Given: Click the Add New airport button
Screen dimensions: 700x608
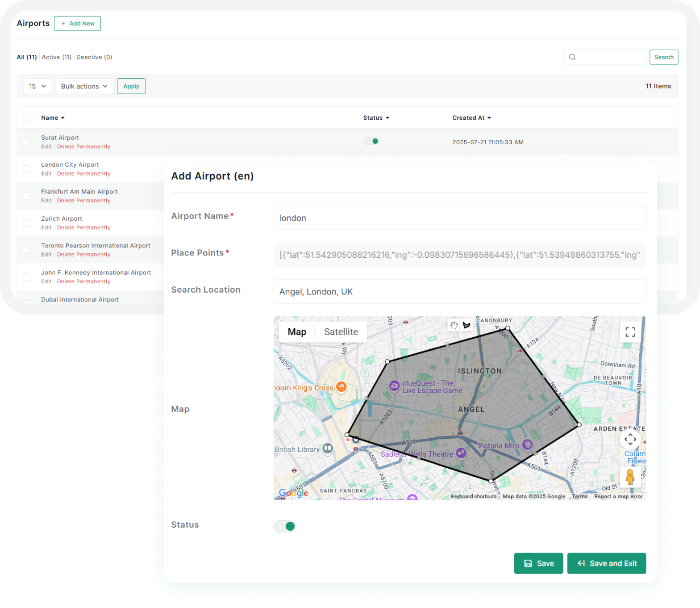Looking at the screenshot, I should 77,24.
